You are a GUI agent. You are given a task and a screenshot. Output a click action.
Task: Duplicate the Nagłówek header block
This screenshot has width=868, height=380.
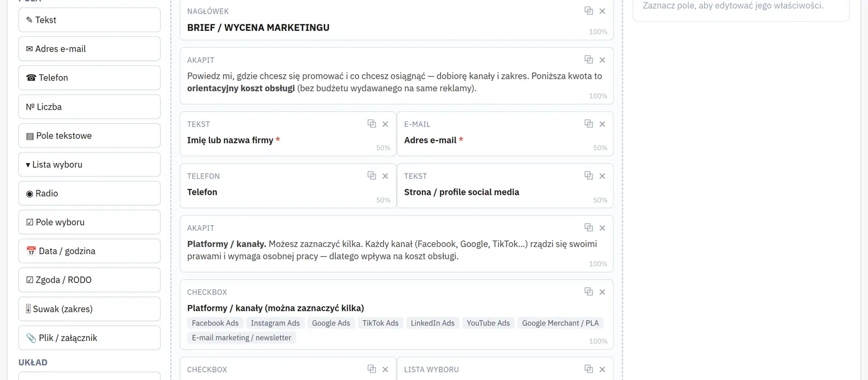click(589, 11)
